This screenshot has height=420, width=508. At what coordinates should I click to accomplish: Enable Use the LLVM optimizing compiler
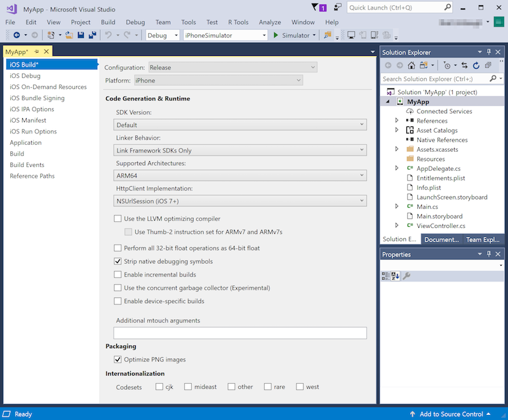(x=117, y=219)
